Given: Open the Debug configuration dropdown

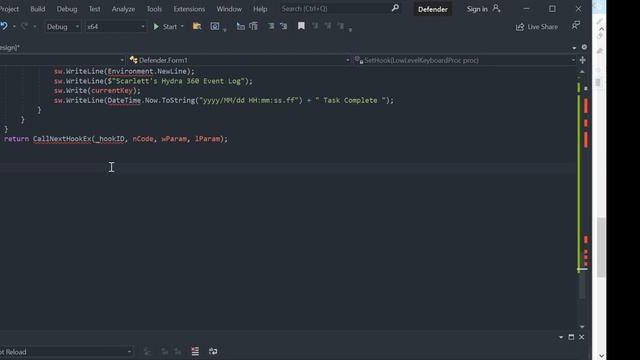Looking at the screenshot, I should (62, 27).
